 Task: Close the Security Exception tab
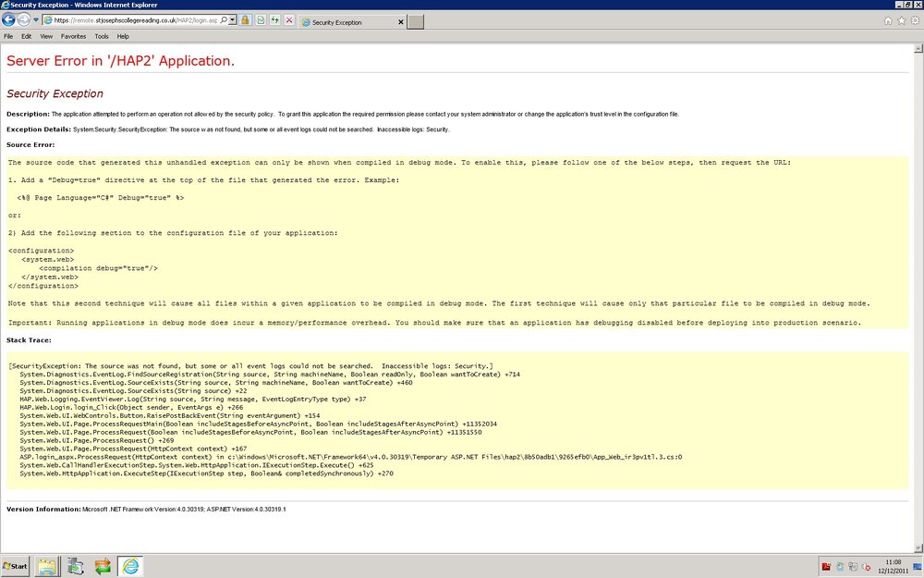[401, 22]
